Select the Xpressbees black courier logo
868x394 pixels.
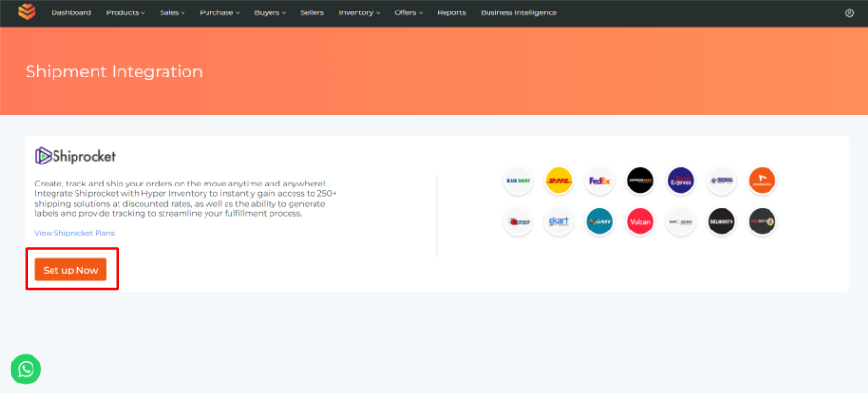(640, 181)
